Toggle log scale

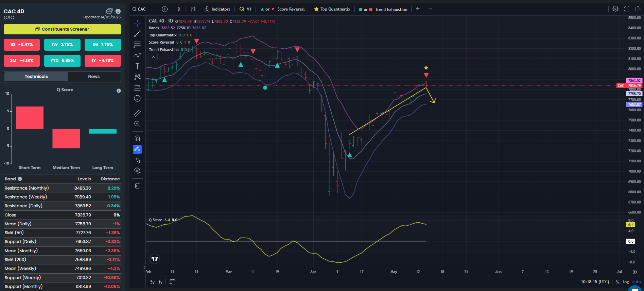tap(626, 282)
